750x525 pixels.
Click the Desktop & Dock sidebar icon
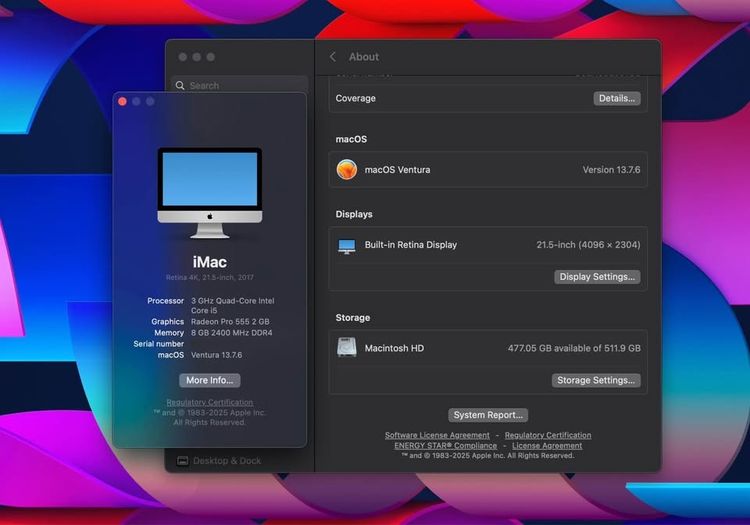182,461
